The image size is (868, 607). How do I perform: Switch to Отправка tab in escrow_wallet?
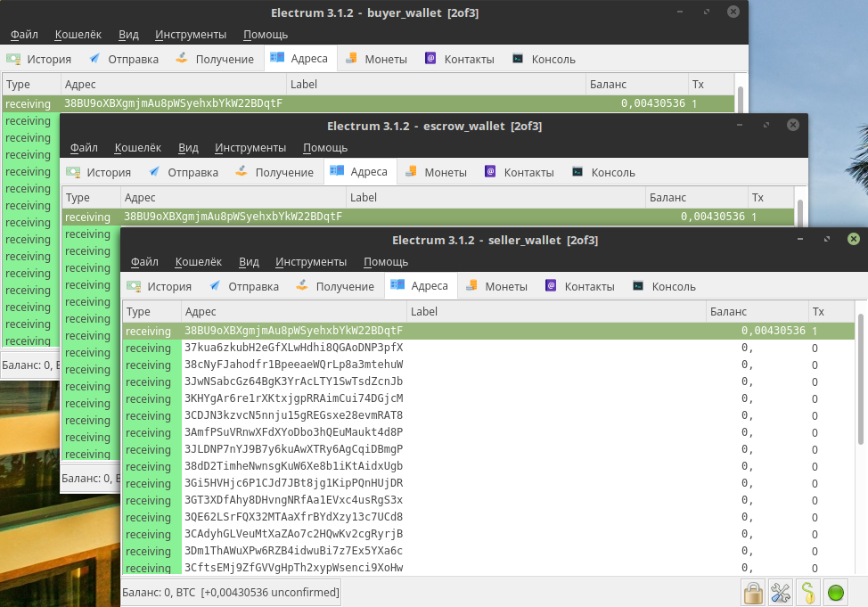184,172
